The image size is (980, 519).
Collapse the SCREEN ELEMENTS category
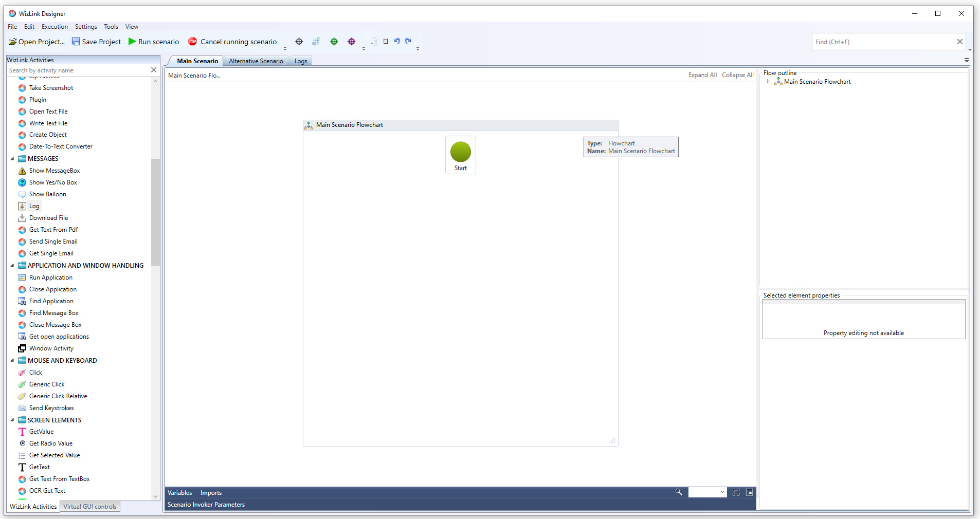tap(12, 420)
